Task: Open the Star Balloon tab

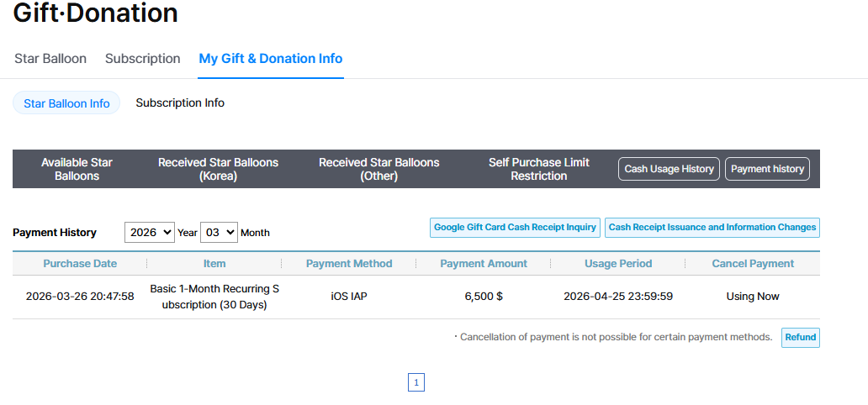Action: 50,59
